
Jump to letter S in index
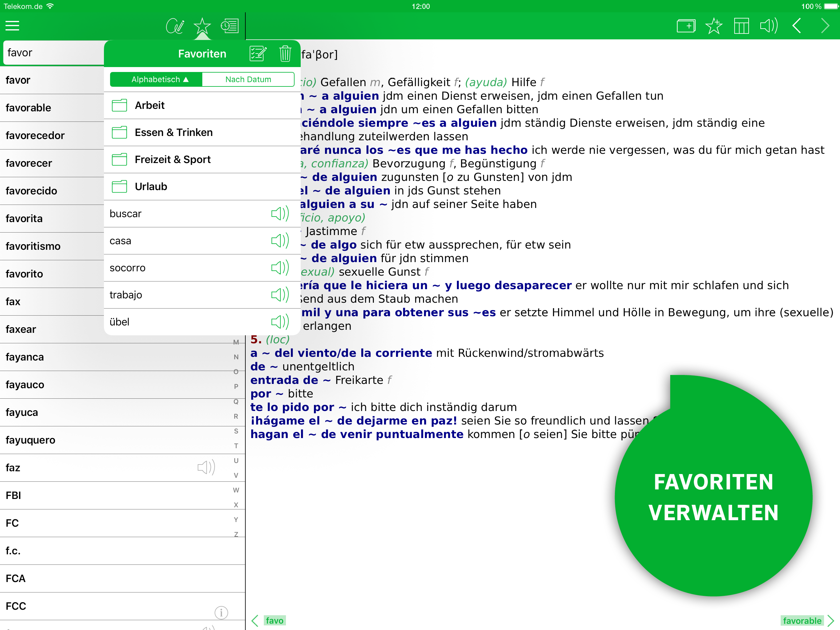(x=236, y=431)
